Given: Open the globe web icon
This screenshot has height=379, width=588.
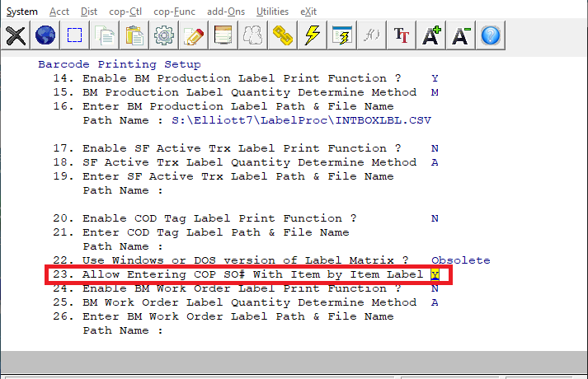Looking at the screenshot, I should coord(45,35).
